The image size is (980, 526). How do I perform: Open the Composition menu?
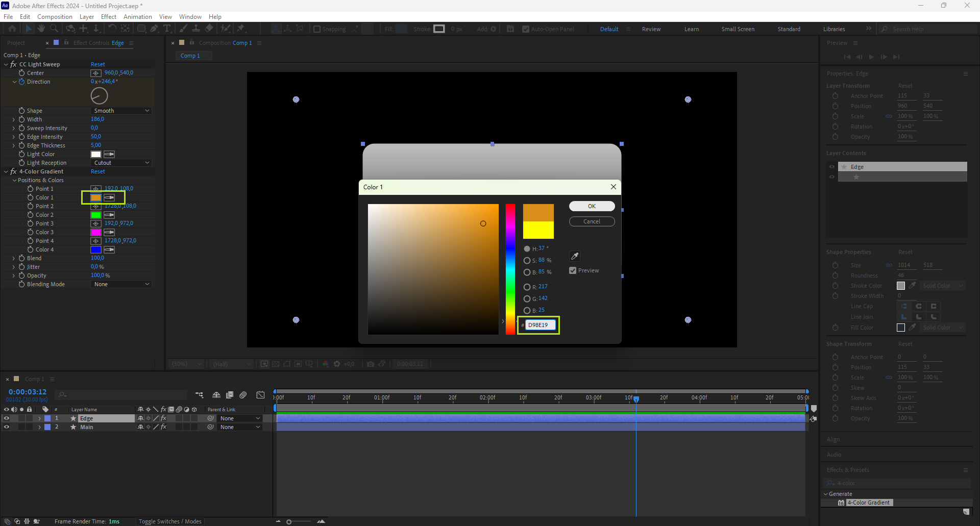point(55,16)
